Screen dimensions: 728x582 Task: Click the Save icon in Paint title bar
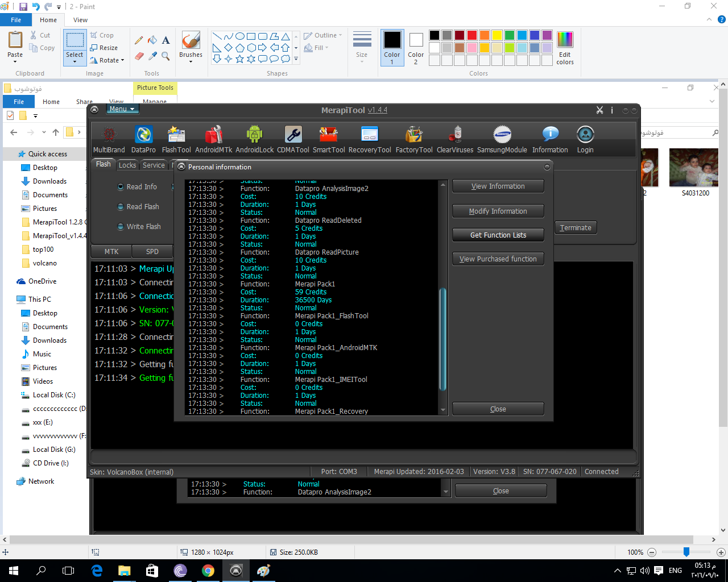[x=23, y=7]
